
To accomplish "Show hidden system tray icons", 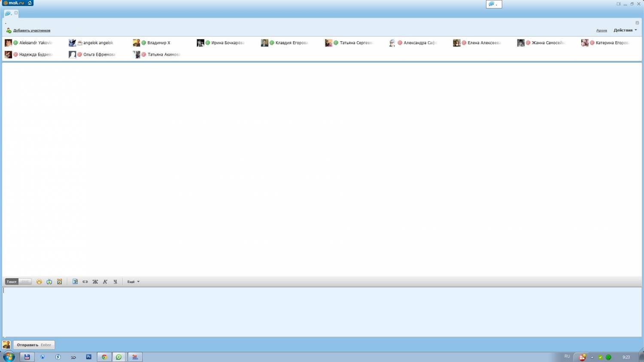I will [592, 357].
